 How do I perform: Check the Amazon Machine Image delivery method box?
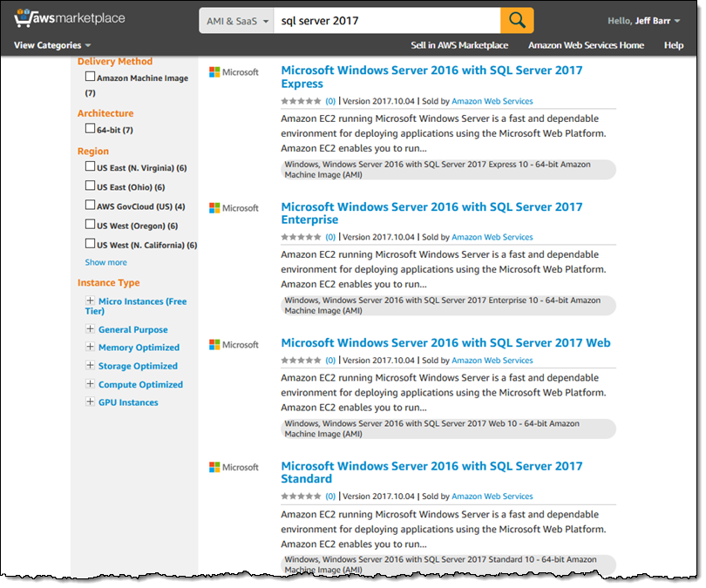90,78
